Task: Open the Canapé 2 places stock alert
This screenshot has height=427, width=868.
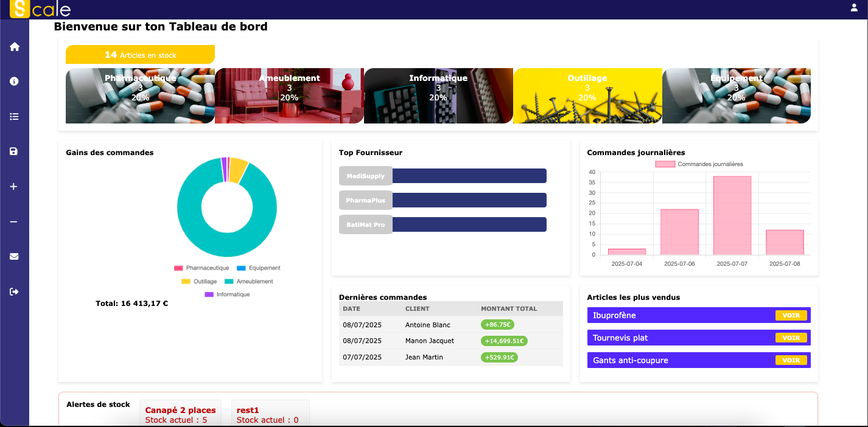Action: point(180,414)
